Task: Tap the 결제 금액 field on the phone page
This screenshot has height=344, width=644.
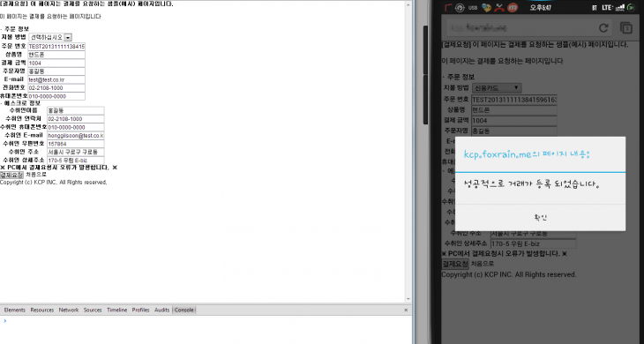Action: tap(514, 121)
